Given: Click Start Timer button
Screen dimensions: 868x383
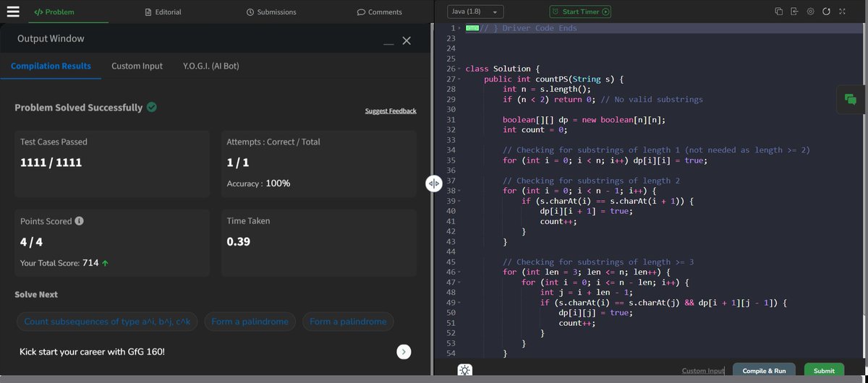Looking at the screenshot, I should click(x=580, y=12).
